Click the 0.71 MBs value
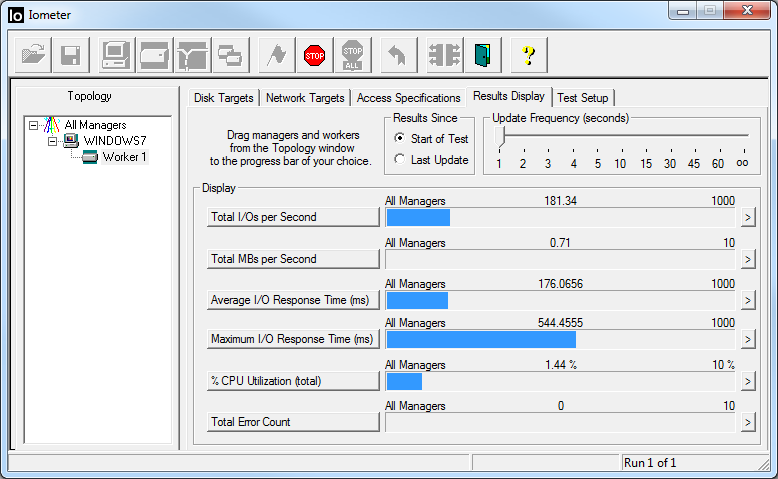This screenshot has width=778, height=479. click(560, 243)
